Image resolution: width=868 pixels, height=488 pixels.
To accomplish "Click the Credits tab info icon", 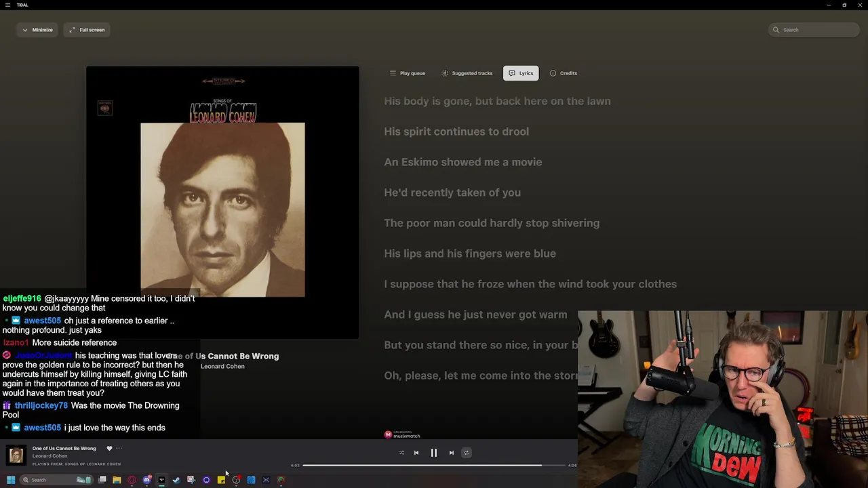I will (x=553, y=73).
